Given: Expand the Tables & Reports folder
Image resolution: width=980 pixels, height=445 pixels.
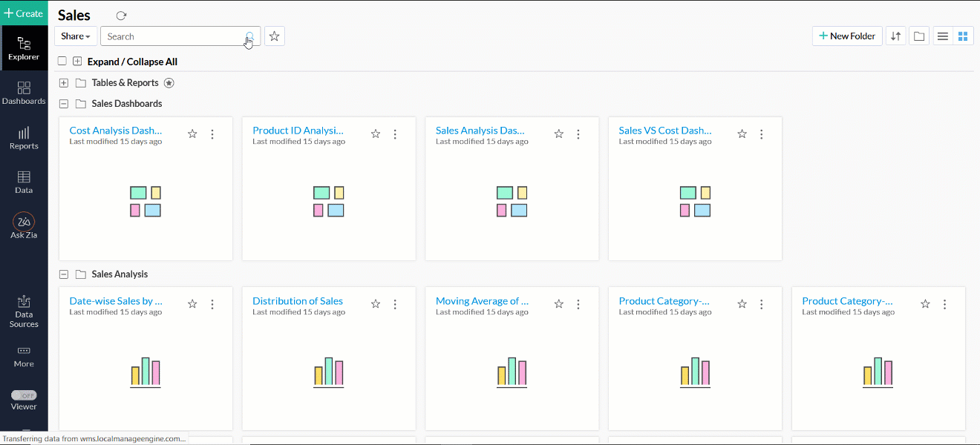Looking at the screenshot, I should [x=64, y=83].
